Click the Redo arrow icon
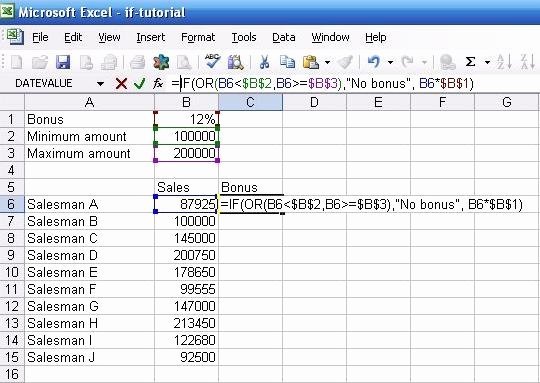Screen dimensions: 540x383 [x=408, y=62]
